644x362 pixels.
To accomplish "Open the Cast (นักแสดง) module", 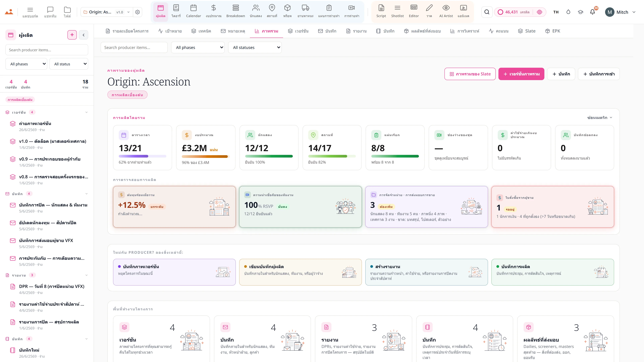I will pyautogui.click(x=256, y=12).
